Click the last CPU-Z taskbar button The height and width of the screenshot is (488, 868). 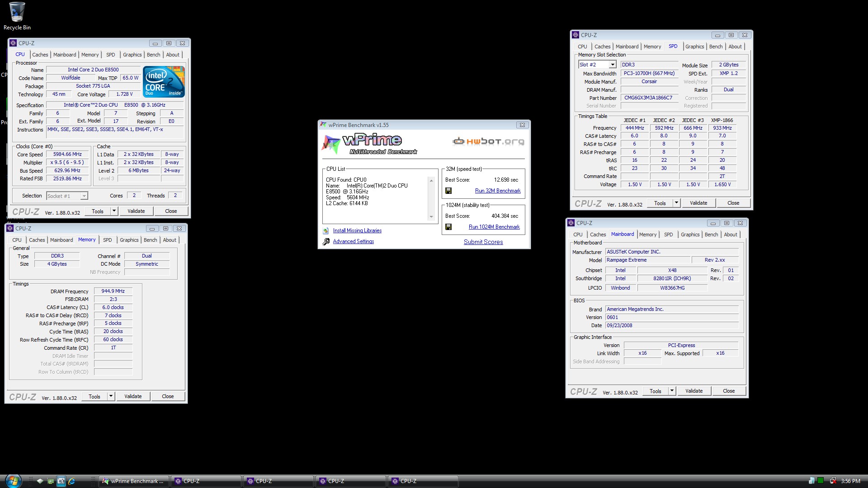pos(423,481)
